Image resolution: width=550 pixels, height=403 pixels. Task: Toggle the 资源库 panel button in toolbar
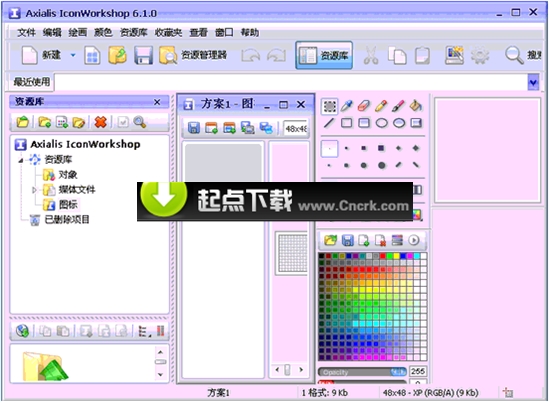(324, 55)
